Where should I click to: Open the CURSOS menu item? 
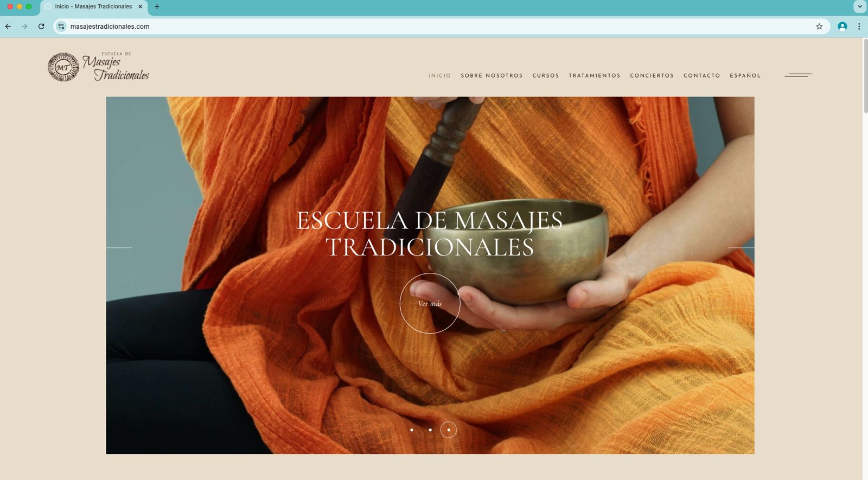546,76
